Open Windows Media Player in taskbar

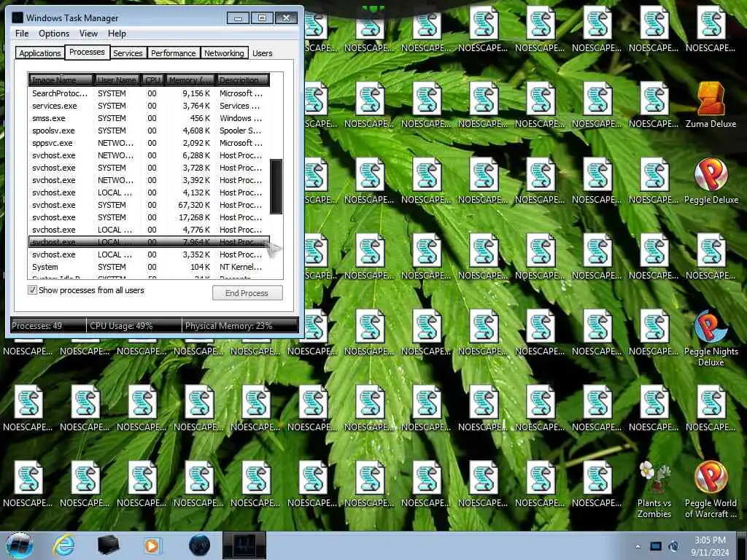pyautogui.click(x=152, y=545)
